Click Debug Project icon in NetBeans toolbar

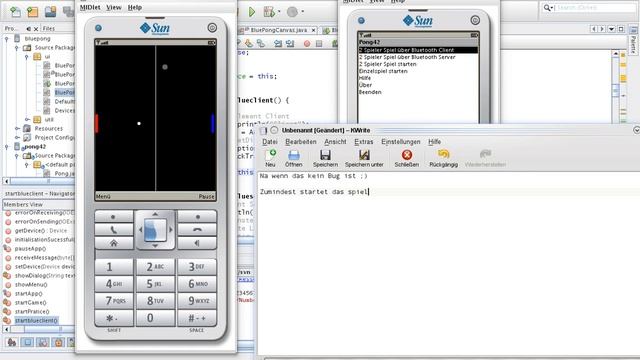click(x=269, y=12)
